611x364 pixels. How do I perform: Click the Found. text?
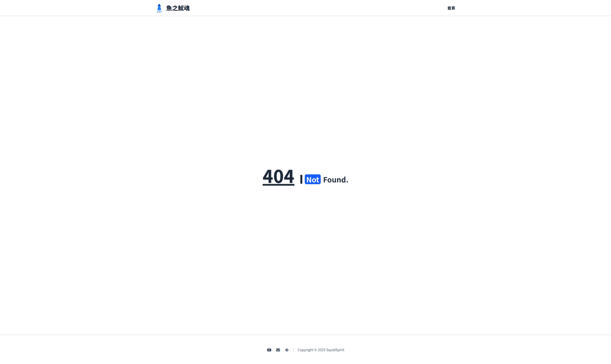[336, 180]
